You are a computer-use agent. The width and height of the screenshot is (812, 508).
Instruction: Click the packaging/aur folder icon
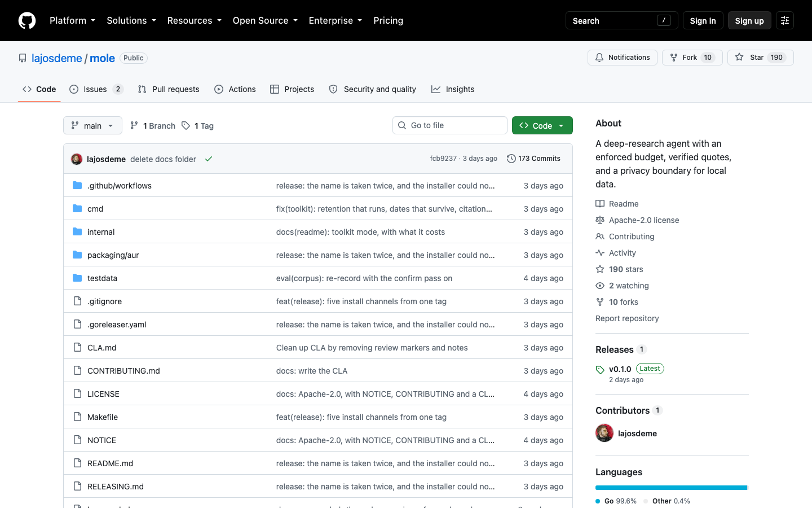[77, 255]
